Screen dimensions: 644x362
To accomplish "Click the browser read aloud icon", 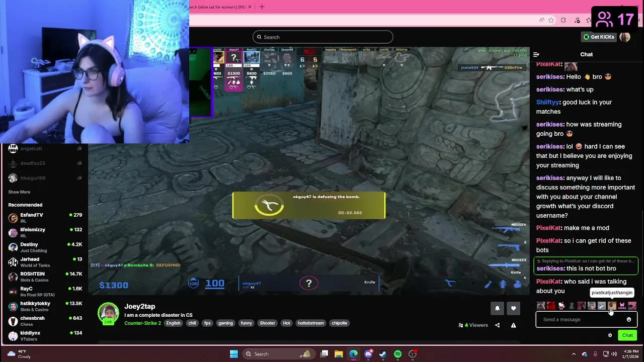I will [x=541, y=20].
